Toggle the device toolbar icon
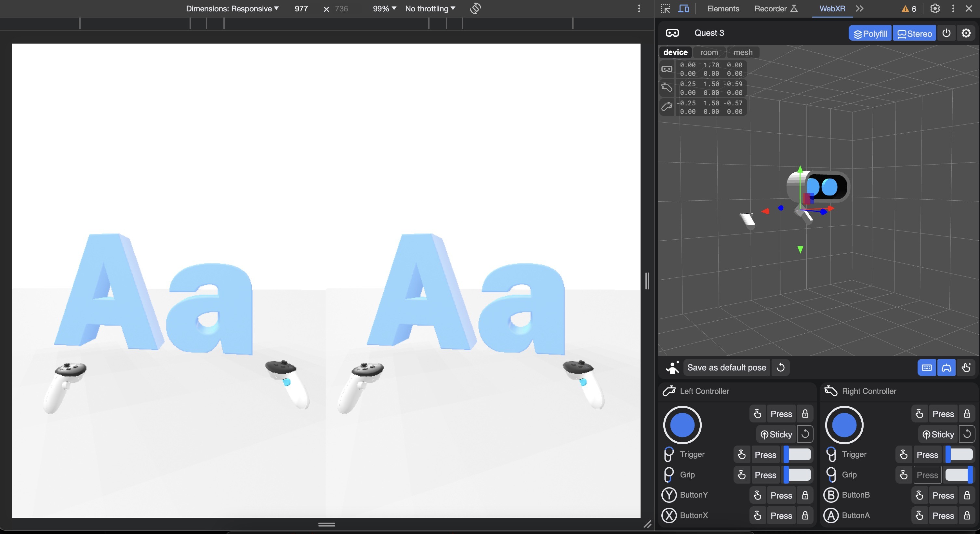Screen dimensions: 980x534 tap(684, 8)
